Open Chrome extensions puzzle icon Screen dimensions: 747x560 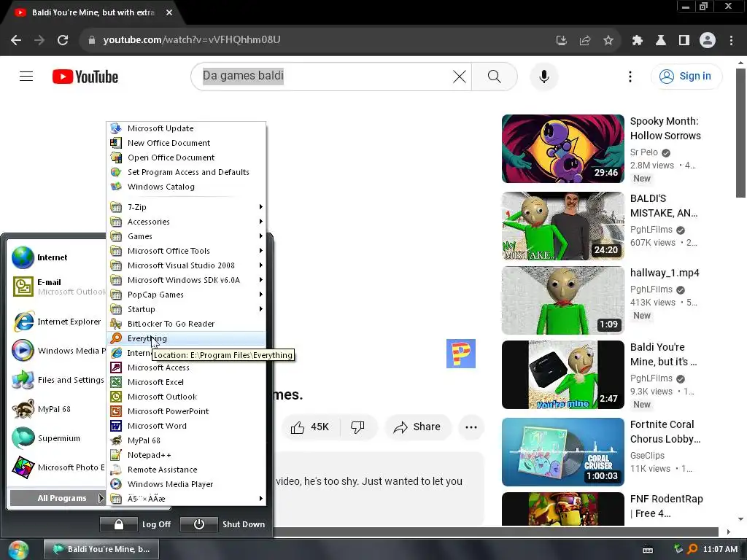click(x=638, y=41)
